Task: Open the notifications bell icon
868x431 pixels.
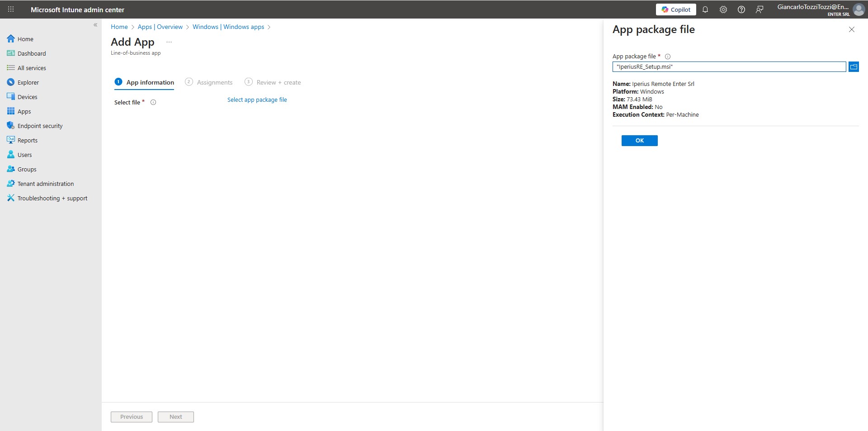Action: point(705,9)
